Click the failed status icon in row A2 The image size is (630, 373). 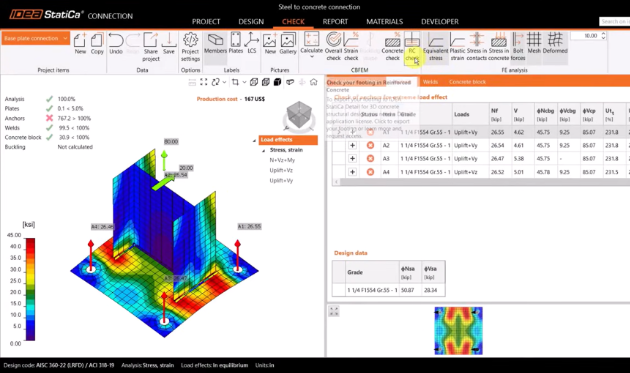[370, 145]
